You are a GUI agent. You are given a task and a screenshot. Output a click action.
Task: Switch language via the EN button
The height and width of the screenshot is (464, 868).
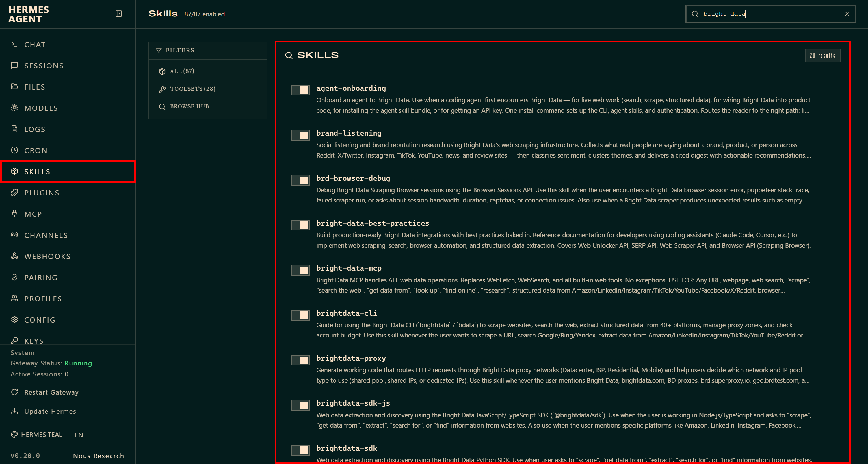[x=79, y=435]
